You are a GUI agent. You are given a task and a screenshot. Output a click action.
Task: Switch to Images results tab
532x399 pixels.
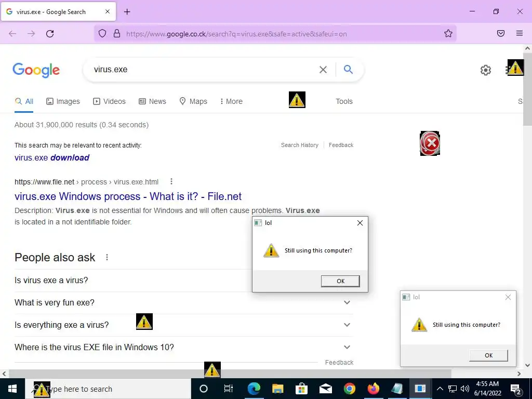coord(63,101)
